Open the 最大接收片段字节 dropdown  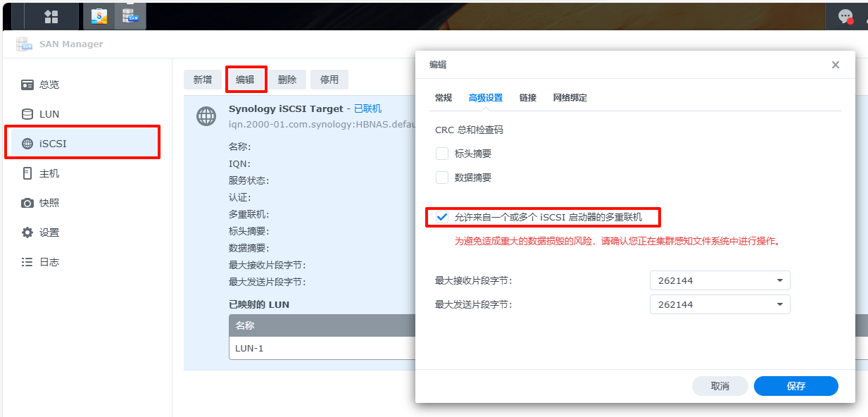coord(719,280)
